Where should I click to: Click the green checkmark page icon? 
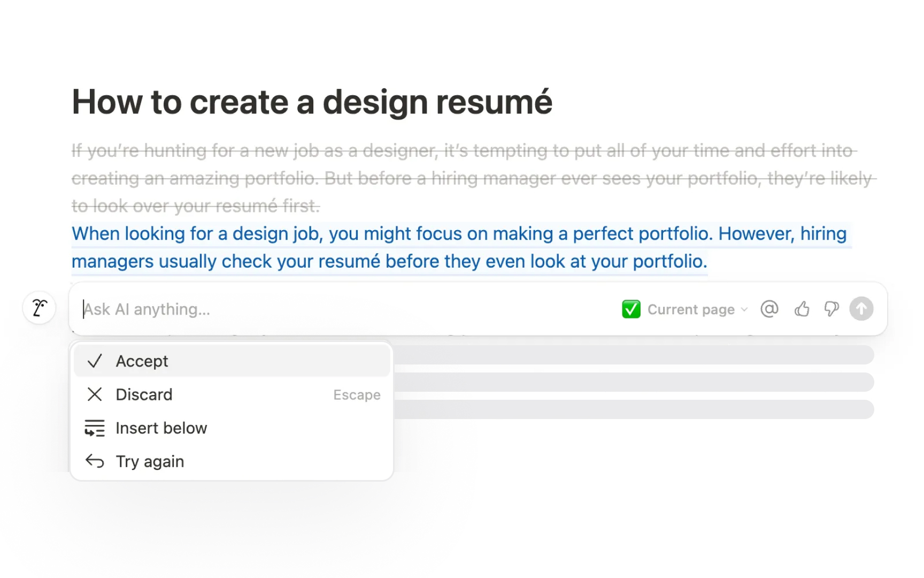631,309
